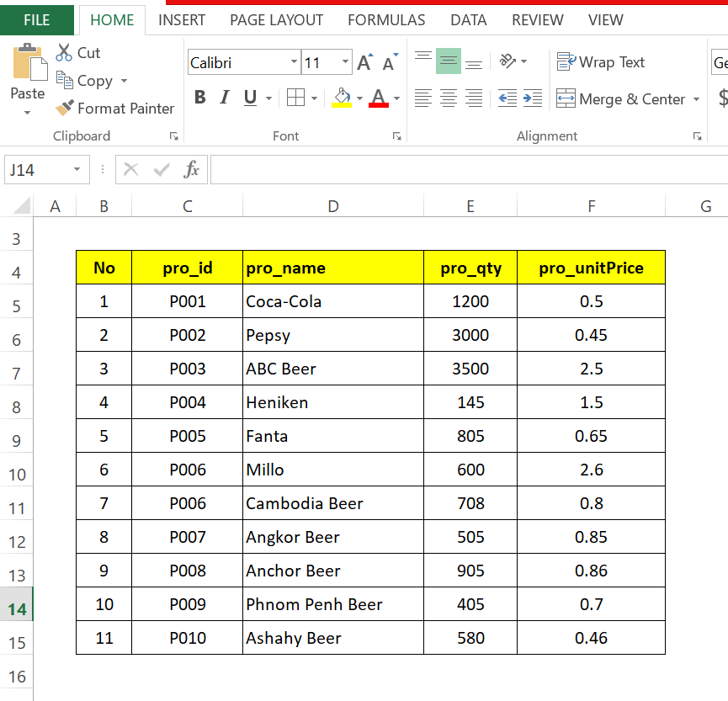Image resolution: width=728 pixels, height=701 pixels.
Task: Open the VIEW tab
Action: [x=605, y=20]
